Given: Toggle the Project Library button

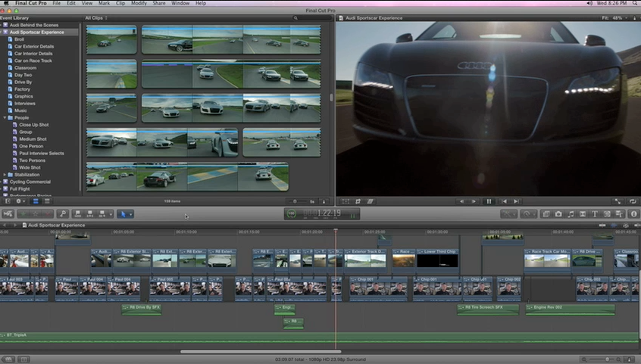Looking at the screenshot, I should (x=8, y=359).
